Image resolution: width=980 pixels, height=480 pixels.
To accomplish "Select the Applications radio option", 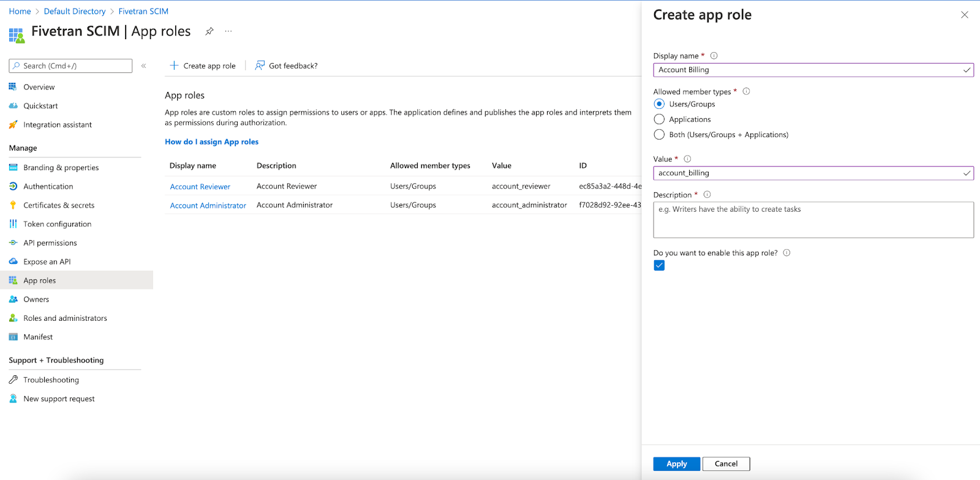I will tap(659, 119).
